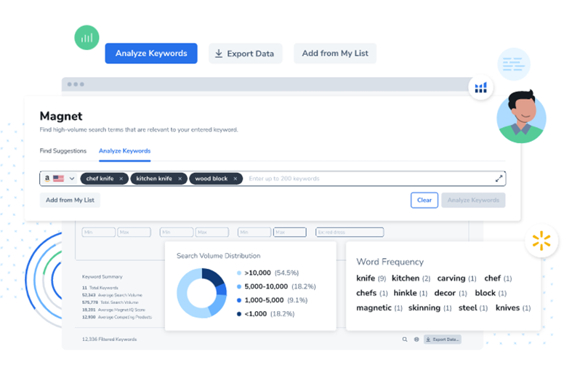
Task: Click the Excluded phrases filter field
Action: (x=350, y=232)
